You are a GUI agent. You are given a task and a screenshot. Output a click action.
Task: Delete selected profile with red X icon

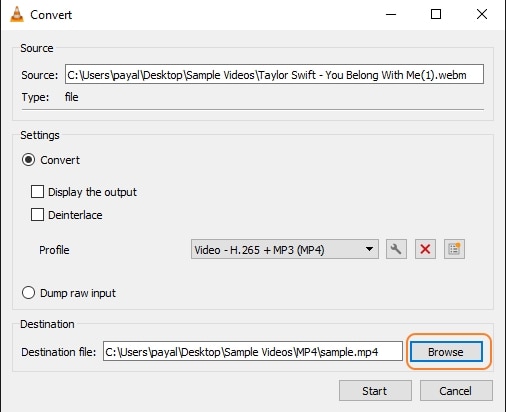(x=425, y=249)
